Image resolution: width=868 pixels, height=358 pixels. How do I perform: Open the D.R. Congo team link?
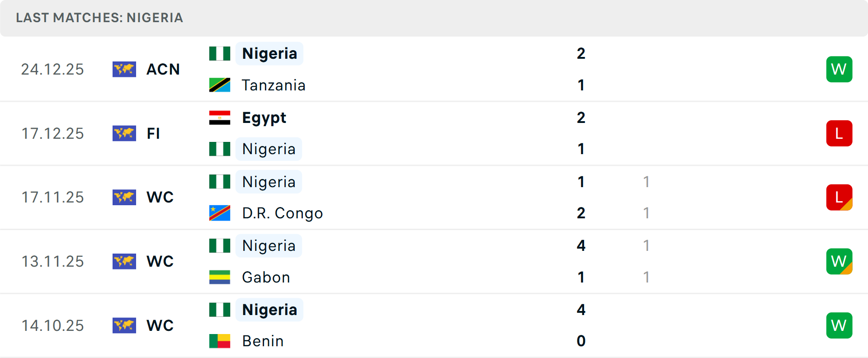282,213
